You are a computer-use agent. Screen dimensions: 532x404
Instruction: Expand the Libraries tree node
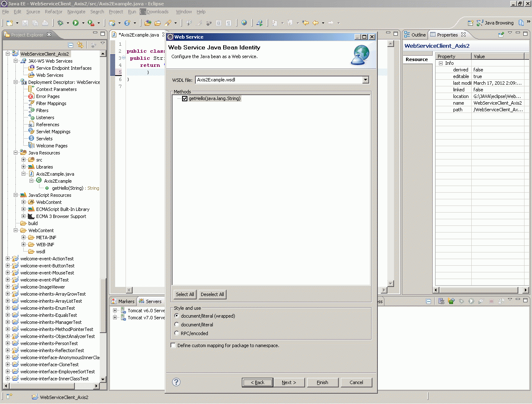[x=24, y=167]
